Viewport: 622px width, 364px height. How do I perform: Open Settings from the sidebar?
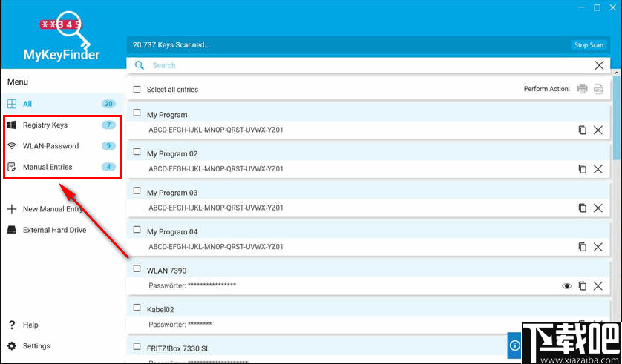pos(36,345)
